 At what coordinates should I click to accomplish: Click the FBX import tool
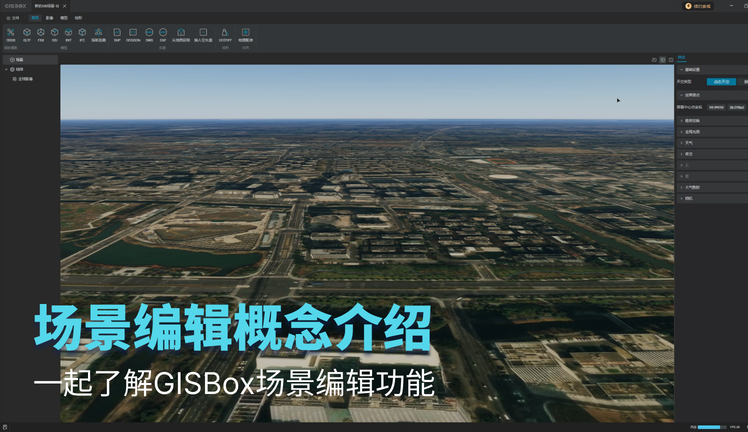41,34
